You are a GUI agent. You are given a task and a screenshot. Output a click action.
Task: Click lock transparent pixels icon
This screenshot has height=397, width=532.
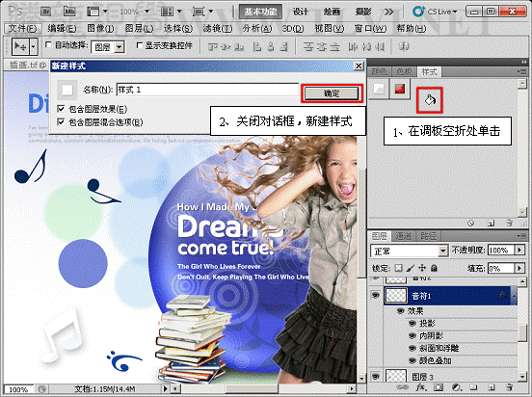click(x=399, y=268)
